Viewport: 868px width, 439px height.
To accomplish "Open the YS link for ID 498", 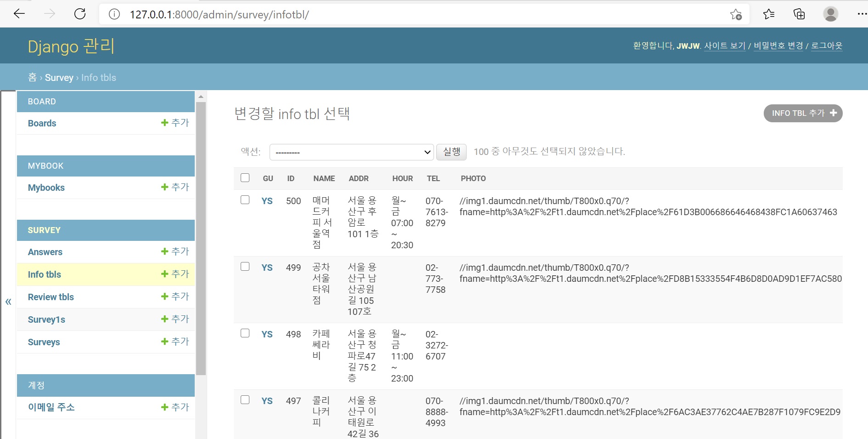I will click(267, 334).
